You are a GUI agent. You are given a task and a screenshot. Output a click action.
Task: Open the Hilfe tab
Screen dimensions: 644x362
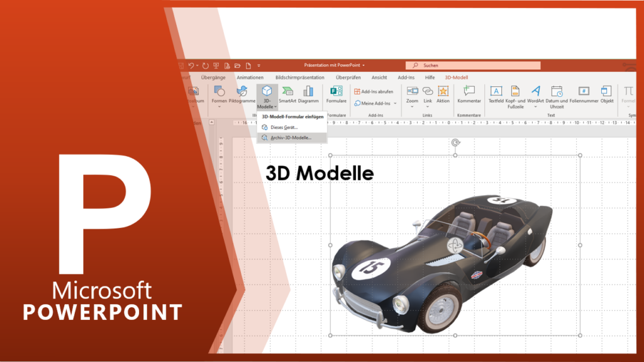tap(430, 77)
